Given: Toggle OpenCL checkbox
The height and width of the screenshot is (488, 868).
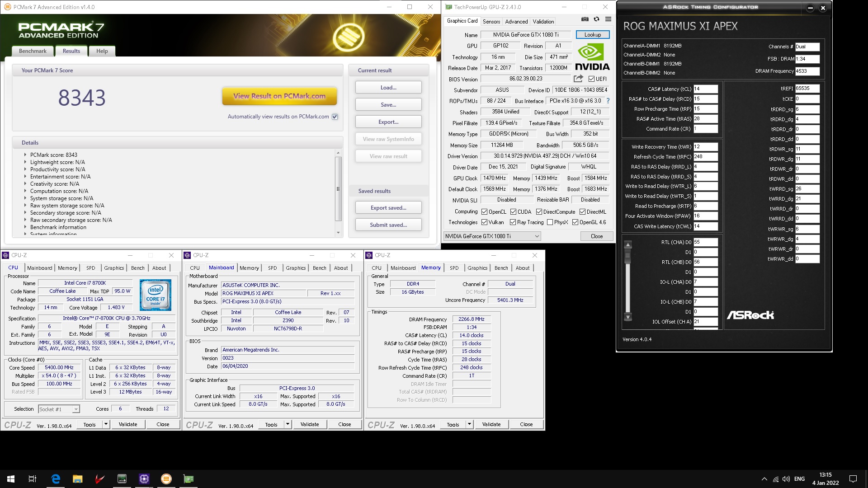Looking at the screenshot, I should [484, 212].
